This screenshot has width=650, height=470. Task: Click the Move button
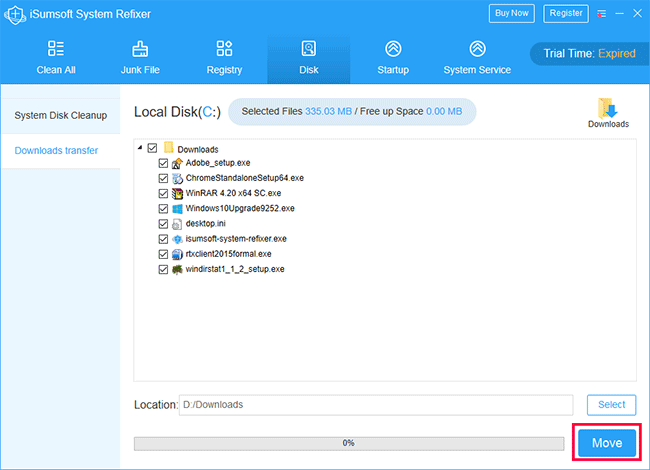(607, 443)
